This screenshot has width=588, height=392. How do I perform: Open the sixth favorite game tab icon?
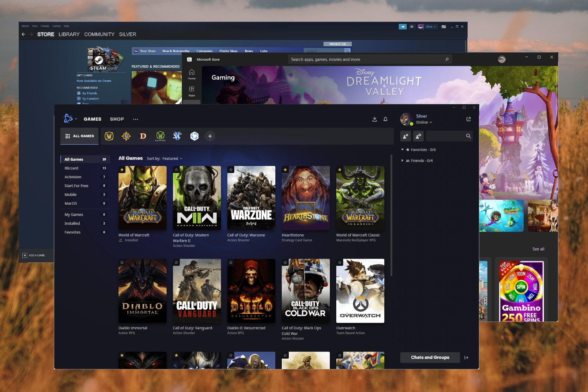tap(194, 136)
